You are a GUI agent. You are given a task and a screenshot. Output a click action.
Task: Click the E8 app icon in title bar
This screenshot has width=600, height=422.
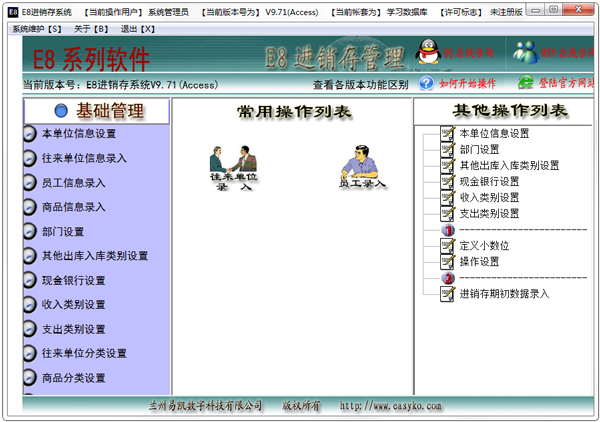[13, 12]
